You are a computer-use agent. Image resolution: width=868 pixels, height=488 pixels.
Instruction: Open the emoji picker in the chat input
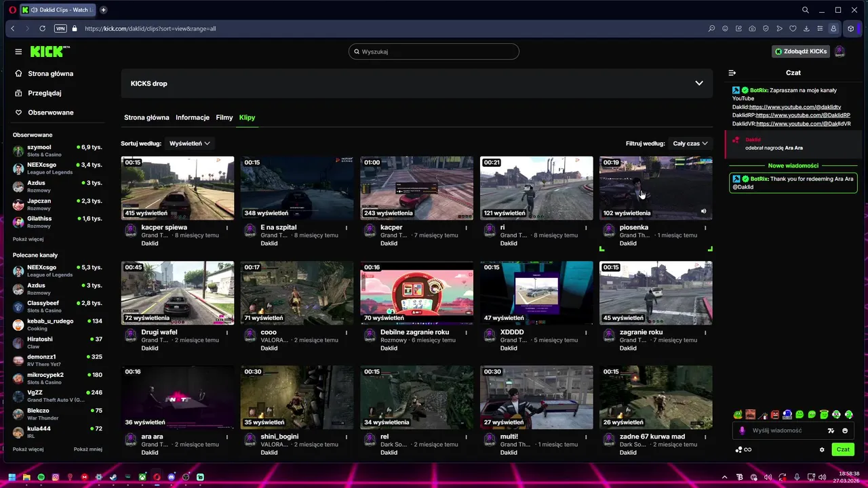click(845, 430)
